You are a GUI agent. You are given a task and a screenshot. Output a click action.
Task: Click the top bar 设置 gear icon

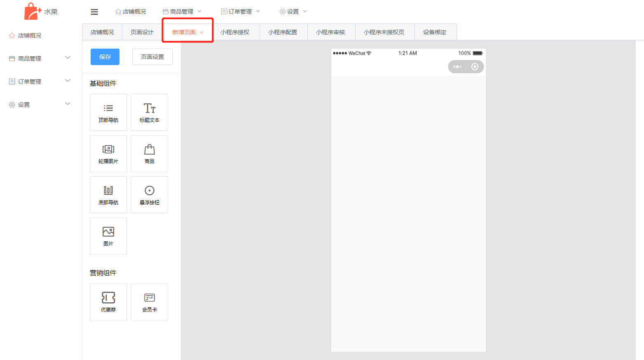(283, 12)
